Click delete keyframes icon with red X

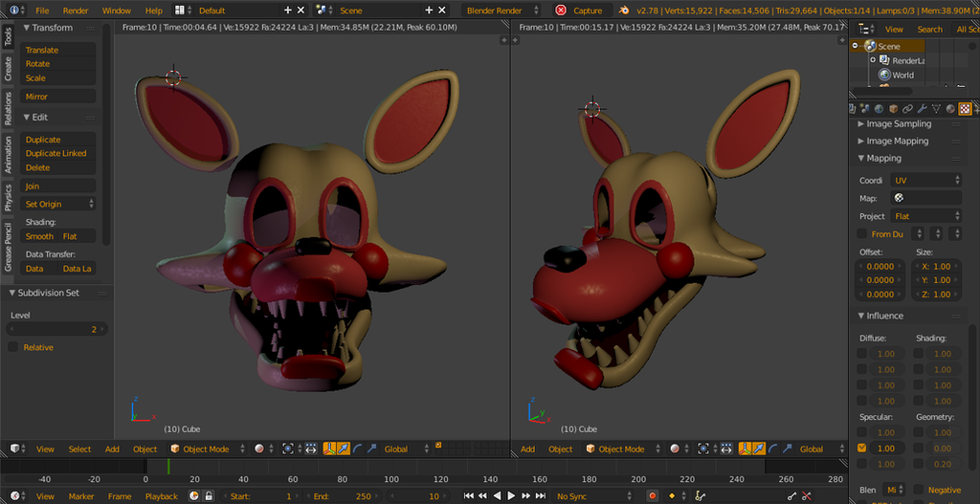click(x=807, y=496)
